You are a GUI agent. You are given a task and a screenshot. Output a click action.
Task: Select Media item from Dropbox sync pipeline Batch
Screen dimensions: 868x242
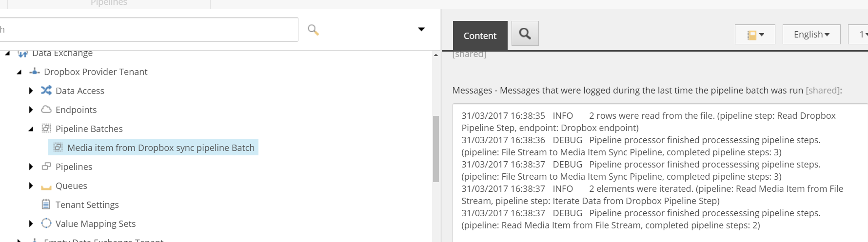pyautogui.click(x=160, y=148)
